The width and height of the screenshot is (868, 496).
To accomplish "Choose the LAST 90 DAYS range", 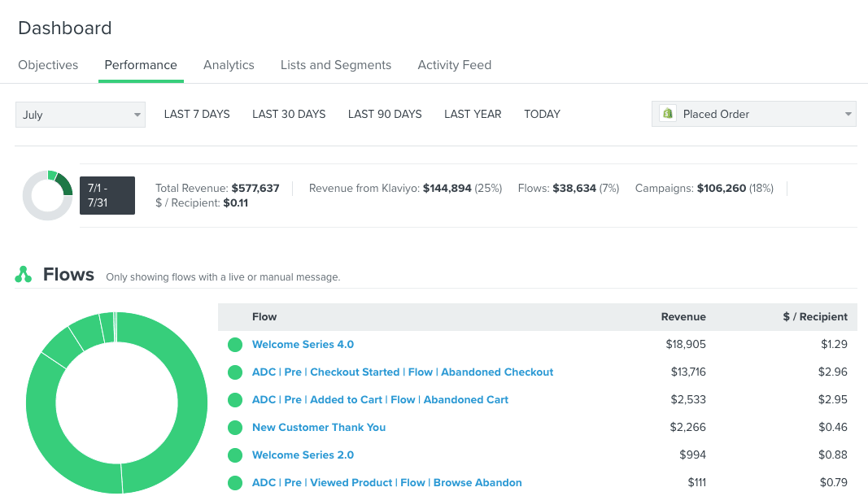I will pos(385,114).
